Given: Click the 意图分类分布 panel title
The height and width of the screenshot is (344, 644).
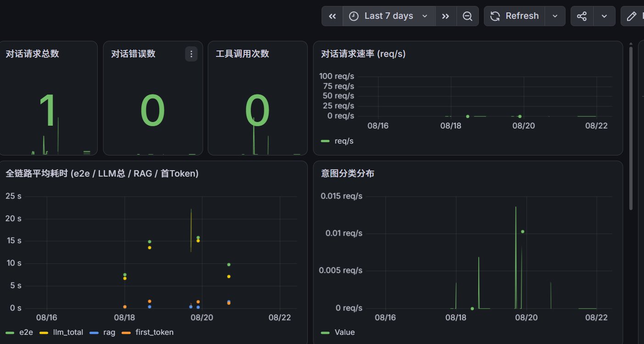Looking at the screenshot, I should (x=348, y=173).
